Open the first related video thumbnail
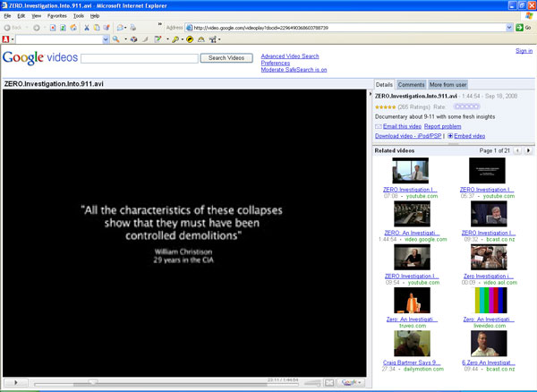Viewport: 537px width, 392px height. point(411,171)
